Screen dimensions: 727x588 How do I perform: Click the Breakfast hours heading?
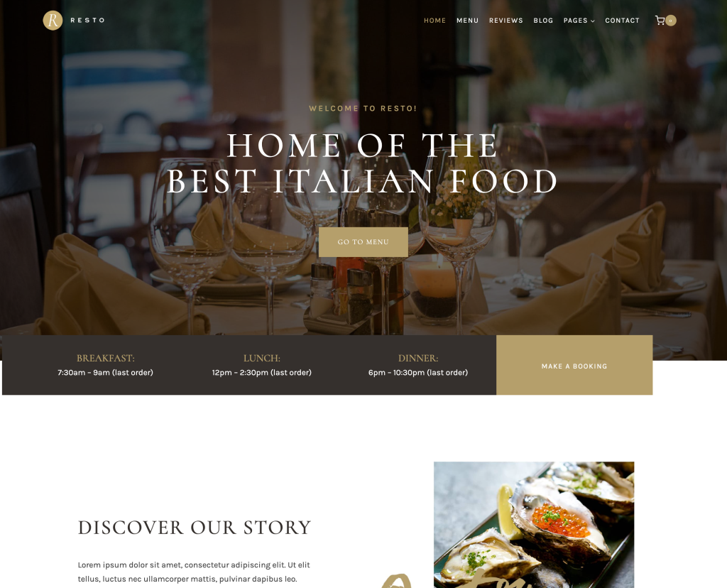point(105,358)
